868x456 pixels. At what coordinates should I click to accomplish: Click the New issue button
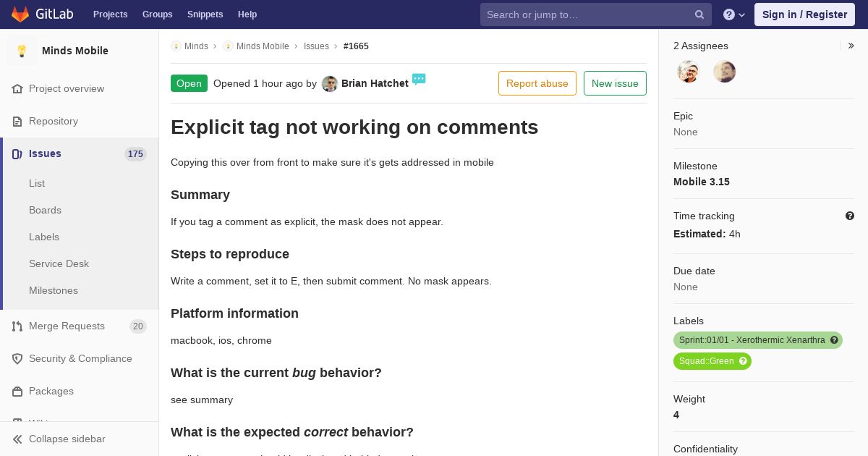[x=615, y=83]
